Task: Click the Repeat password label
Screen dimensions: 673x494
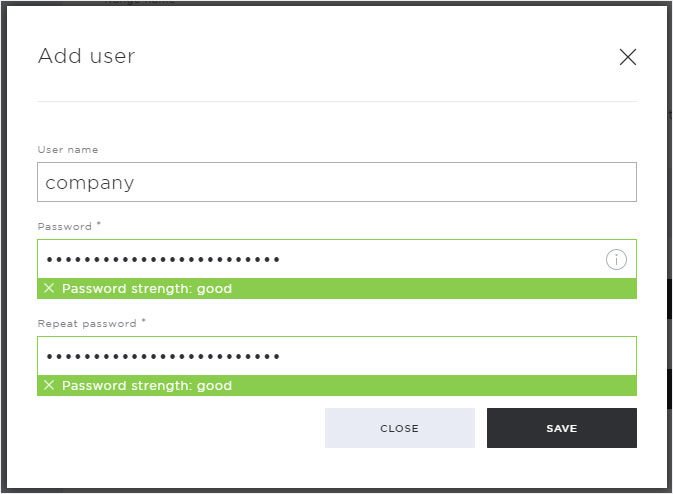Action: tap(87, 324)
